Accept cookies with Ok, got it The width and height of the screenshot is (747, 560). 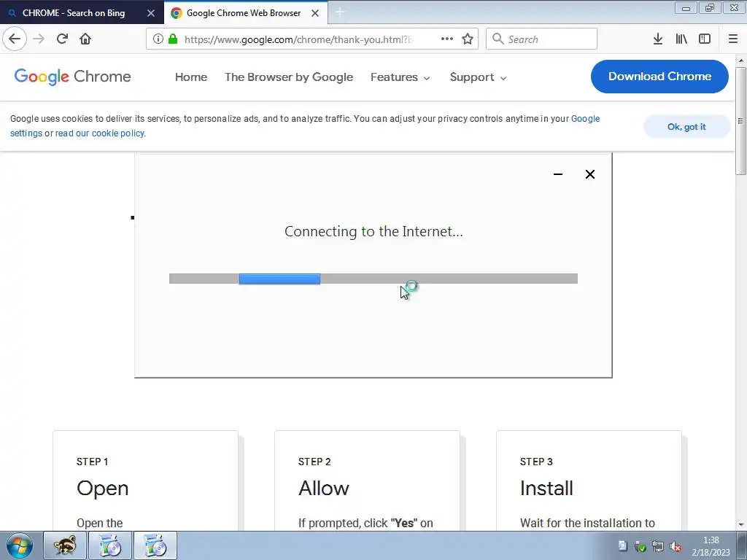click(686, 127)
